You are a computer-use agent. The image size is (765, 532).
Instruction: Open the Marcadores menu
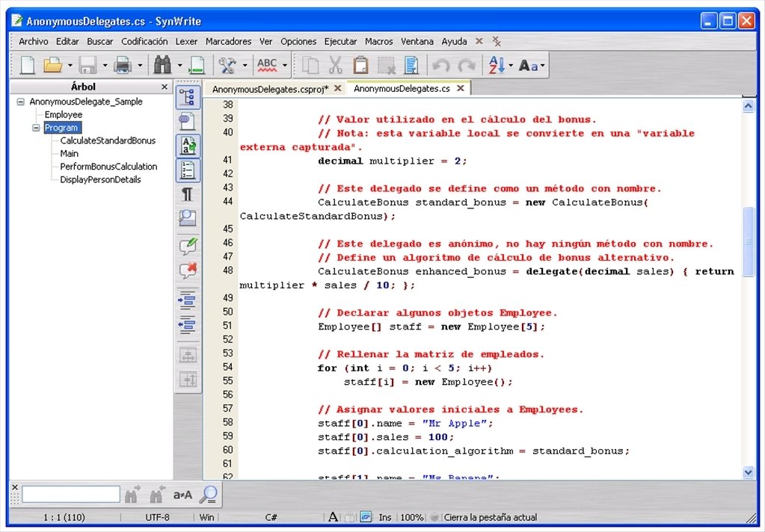point(228,41)
